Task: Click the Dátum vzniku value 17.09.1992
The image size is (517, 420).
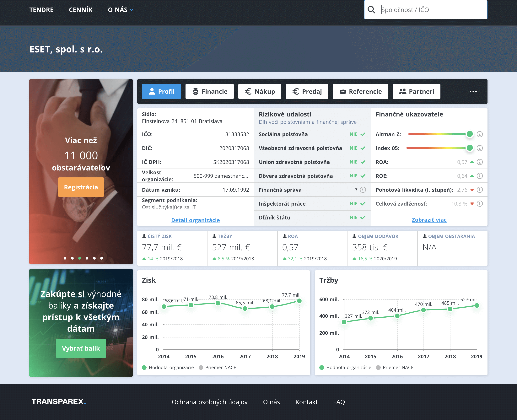Action: pos(236,190)
